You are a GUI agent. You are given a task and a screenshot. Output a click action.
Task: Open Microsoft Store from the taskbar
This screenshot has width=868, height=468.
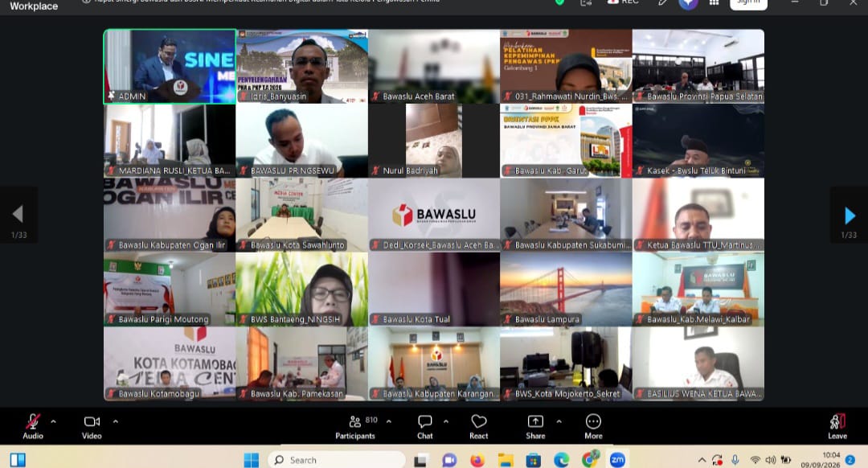click(533, 460)
